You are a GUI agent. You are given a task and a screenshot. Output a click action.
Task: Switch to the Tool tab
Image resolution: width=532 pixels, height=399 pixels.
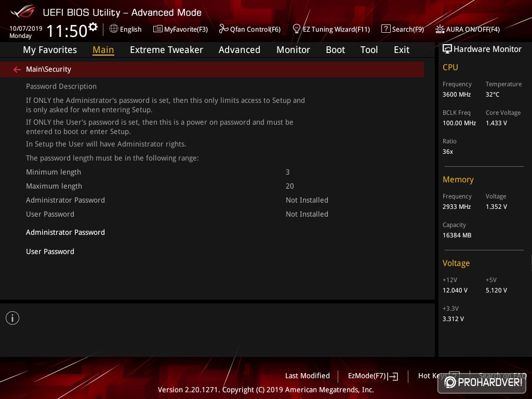click(x=369, y=50)
